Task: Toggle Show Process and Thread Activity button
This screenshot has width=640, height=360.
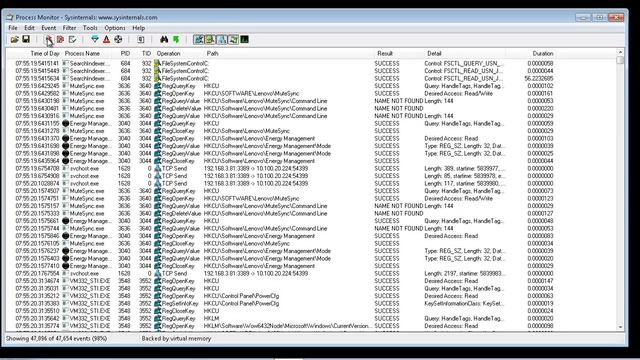Action: click(x=233, y=40)
